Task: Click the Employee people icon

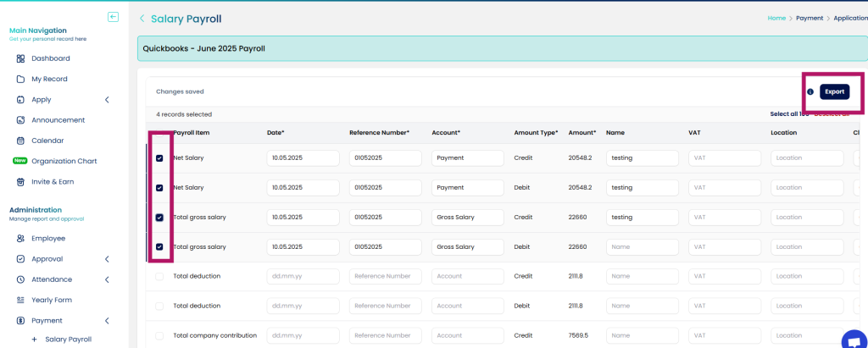Action: [x=20, y=239]
